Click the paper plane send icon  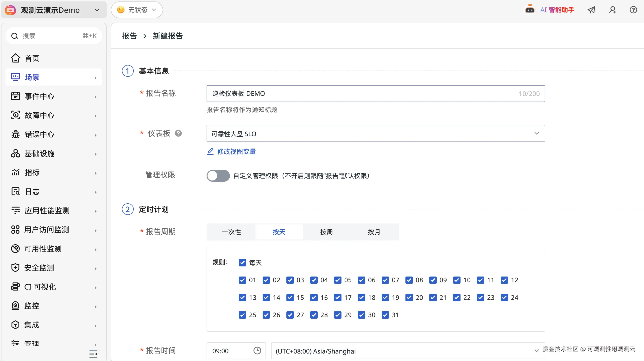(591, 10)
